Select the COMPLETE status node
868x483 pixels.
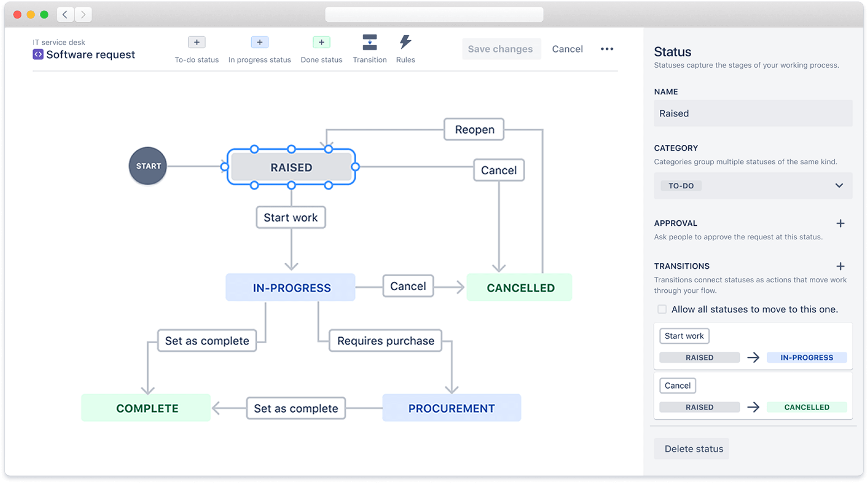coord(146,408)
